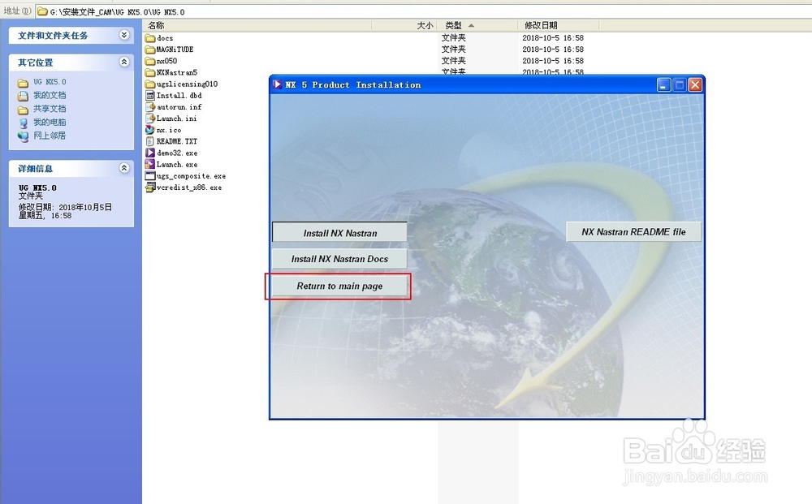This screenshot has width=812, height=504.
Task: Select the nx.ico file icon
Action: 150,129
